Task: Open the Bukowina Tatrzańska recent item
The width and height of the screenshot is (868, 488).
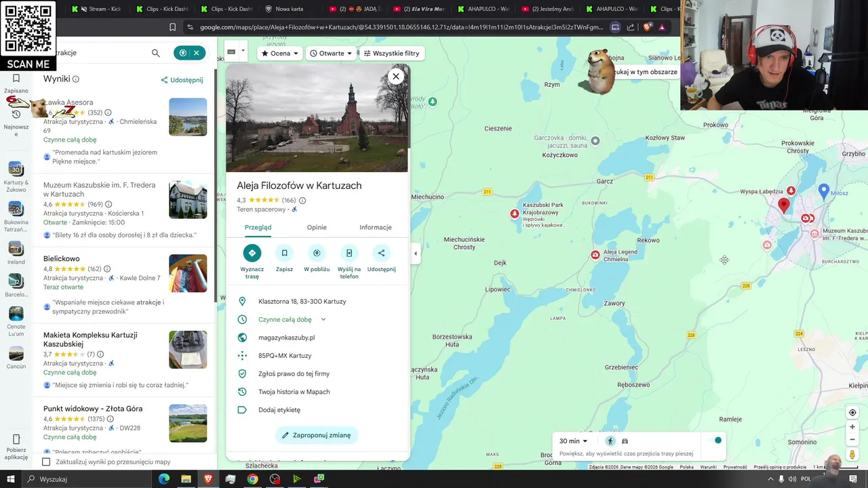Action: 16,216
